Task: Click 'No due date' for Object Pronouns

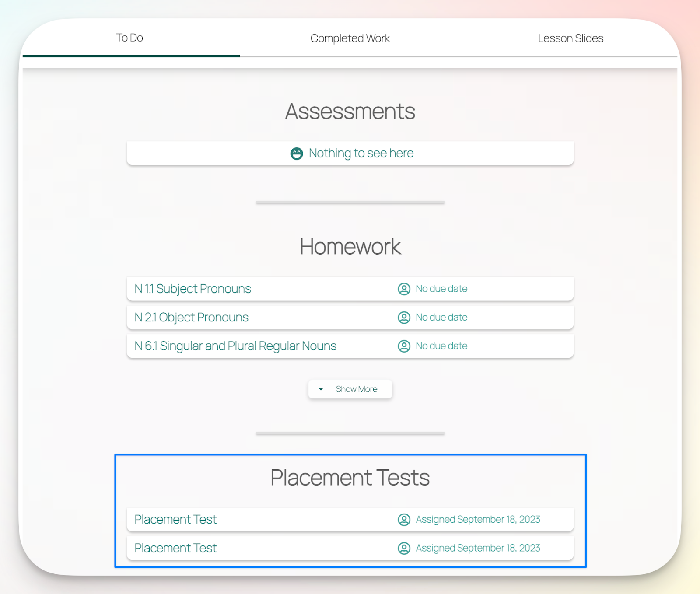Action: pos(441,317)
